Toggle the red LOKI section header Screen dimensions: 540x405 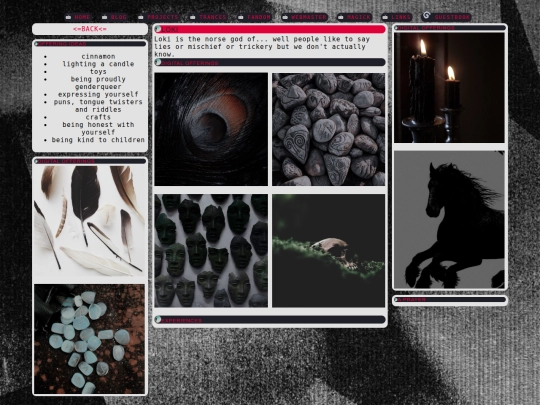(270, 29)
